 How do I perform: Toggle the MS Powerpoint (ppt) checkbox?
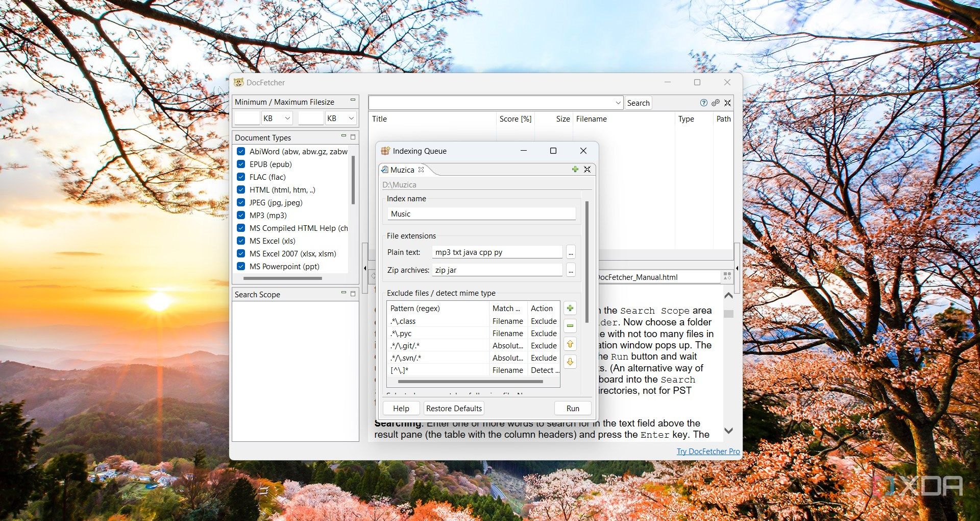click(x=241, y=266)
